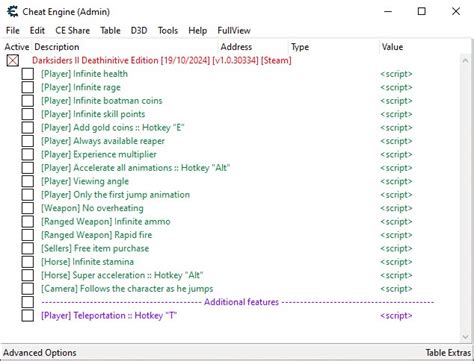Tick Always available reaper checkbox

pos(28,141)
